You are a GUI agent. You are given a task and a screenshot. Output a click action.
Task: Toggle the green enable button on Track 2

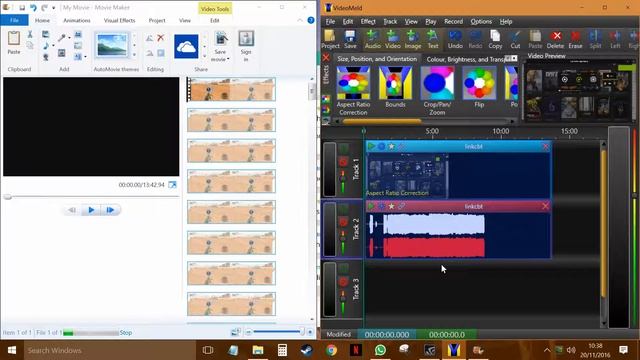click(x=343, y=209)
